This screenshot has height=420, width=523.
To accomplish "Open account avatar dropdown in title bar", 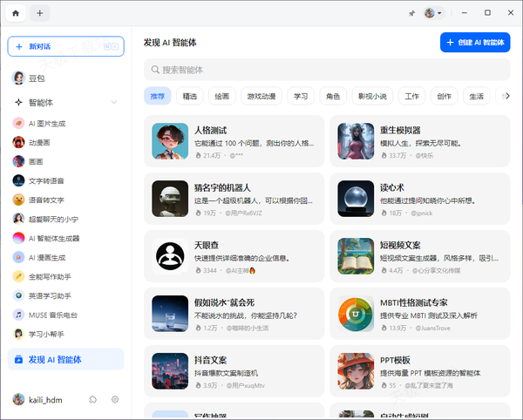I will 433,13.
